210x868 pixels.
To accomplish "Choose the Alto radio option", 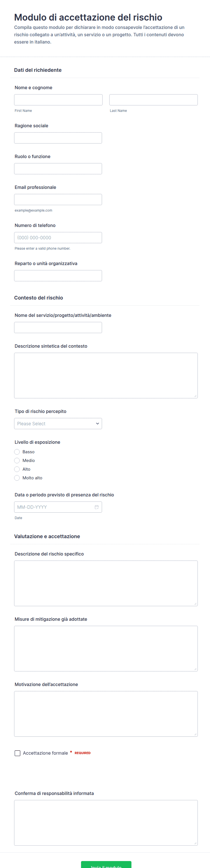I will tap(17, 469).
